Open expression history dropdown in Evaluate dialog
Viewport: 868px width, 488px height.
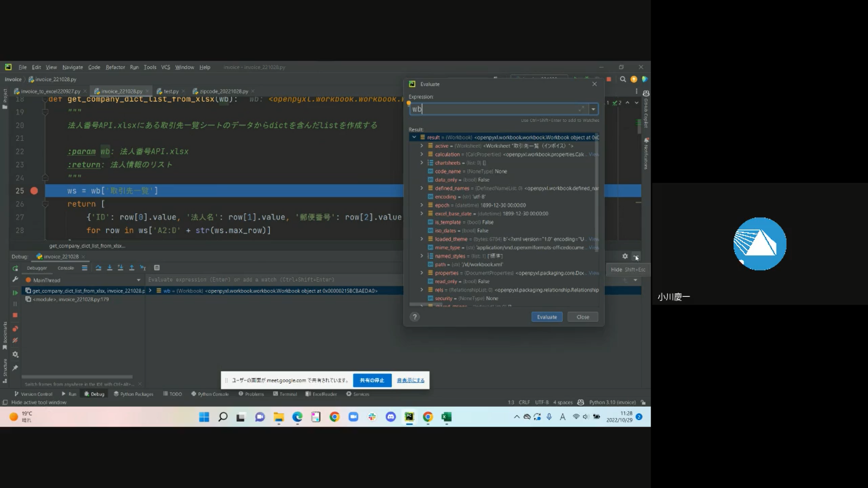coord(593,109)
